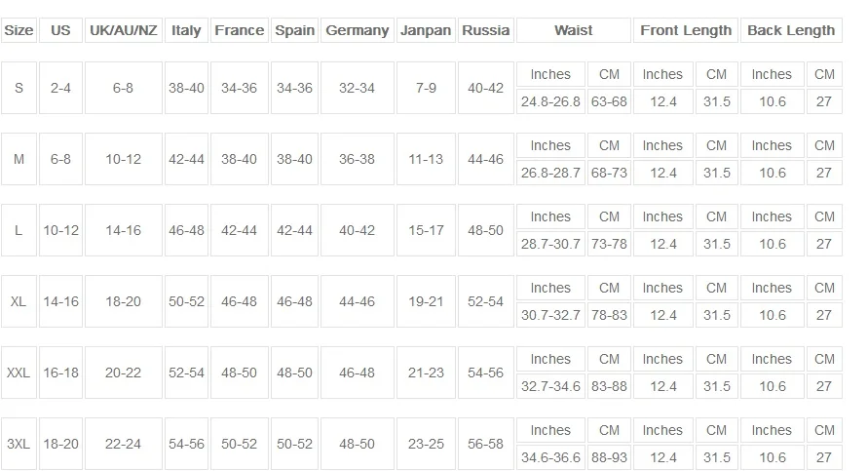
Task: Click waist value 30.7-32.7 inches
Action: 550,315
